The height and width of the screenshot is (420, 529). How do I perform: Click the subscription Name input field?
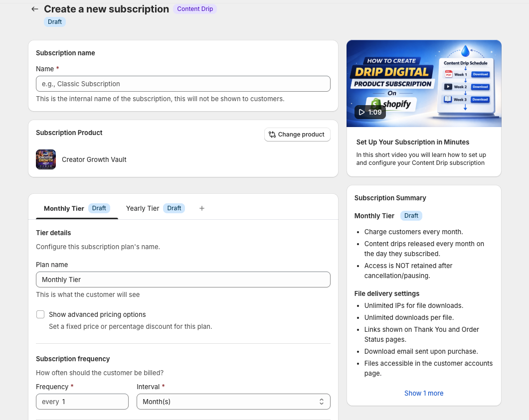click(183, 84)
